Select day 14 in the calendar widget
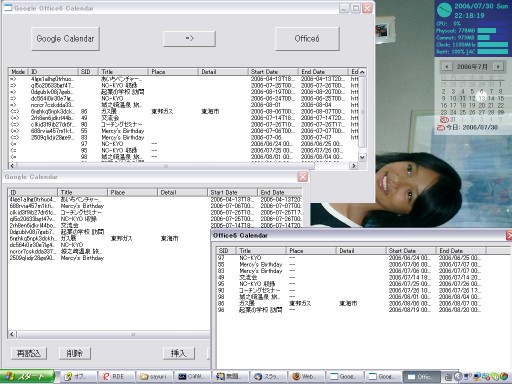Screen dimensions: 512x384 491,98
